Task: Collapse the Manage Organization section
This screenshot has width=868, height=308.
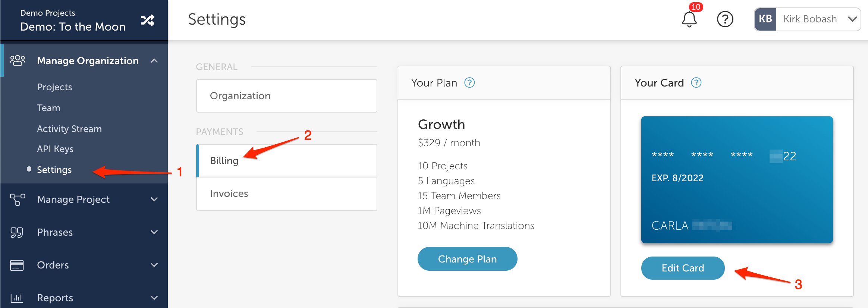Action: (154, 60)
